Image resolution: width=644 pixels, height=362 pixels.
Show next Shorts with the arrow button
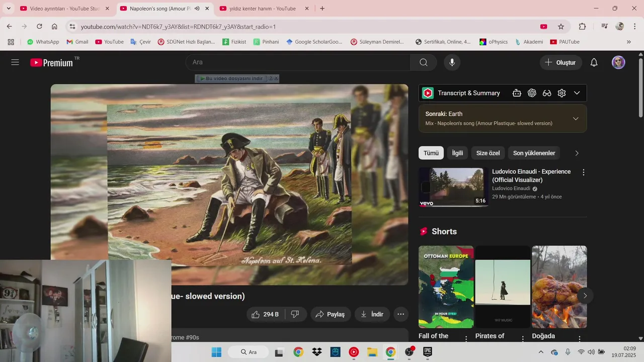pos(585,296)
